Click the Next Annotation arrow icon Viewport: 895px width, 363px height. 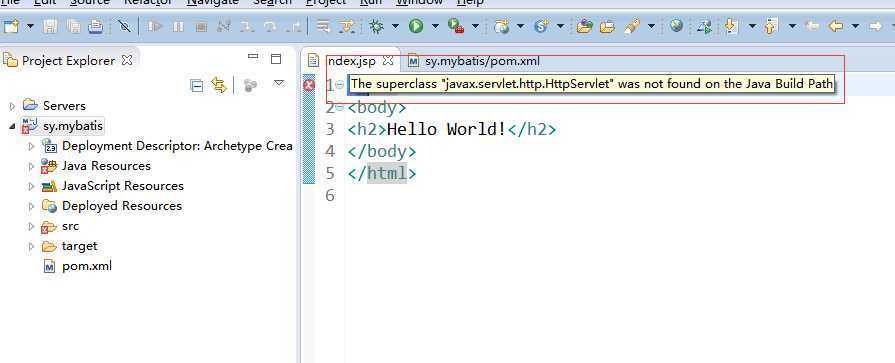pyautogui.click(x=731, y=26)
